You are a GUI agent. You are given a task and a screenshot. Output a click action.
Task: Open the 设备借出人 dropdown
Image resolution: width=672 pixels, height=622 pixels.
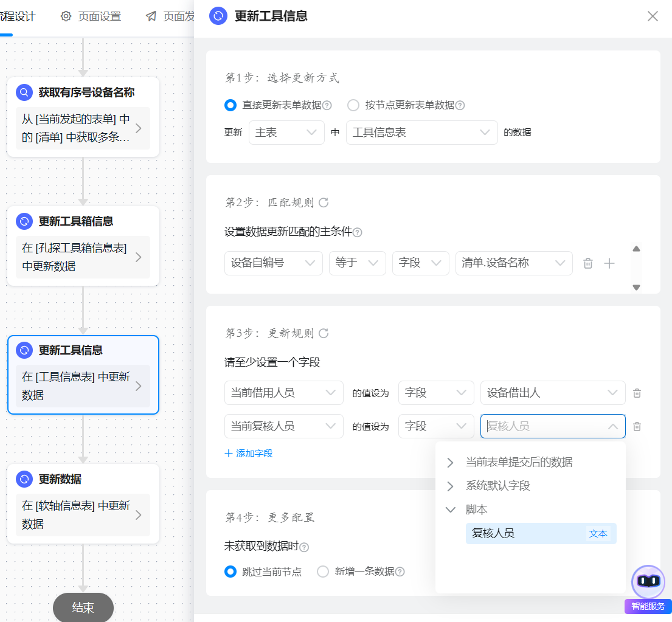click(x=553, y=393)
